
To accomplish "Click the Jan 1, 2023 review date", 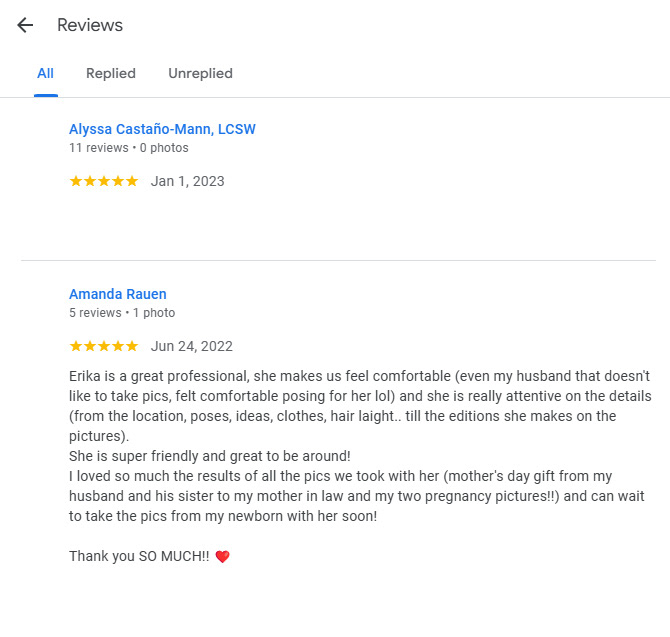I will (188, 181).
